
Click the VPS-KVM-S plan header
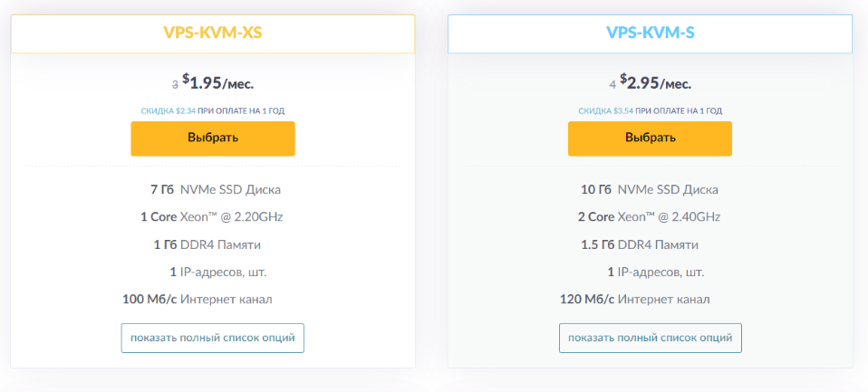[650, 34]
